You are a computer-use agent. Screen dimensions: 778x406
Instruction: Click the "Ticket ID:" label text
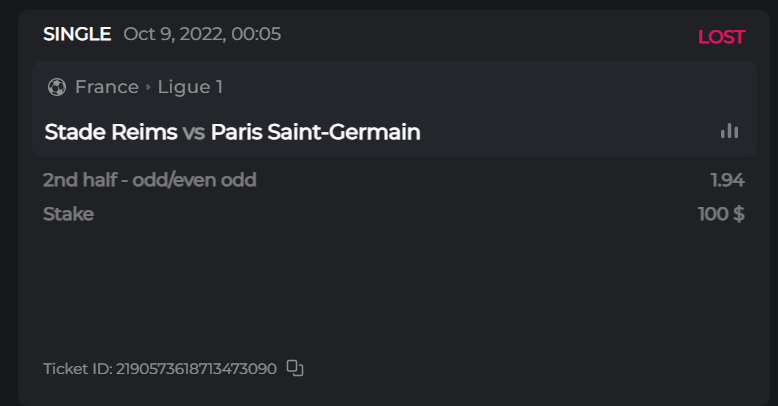tap(78, 368)
